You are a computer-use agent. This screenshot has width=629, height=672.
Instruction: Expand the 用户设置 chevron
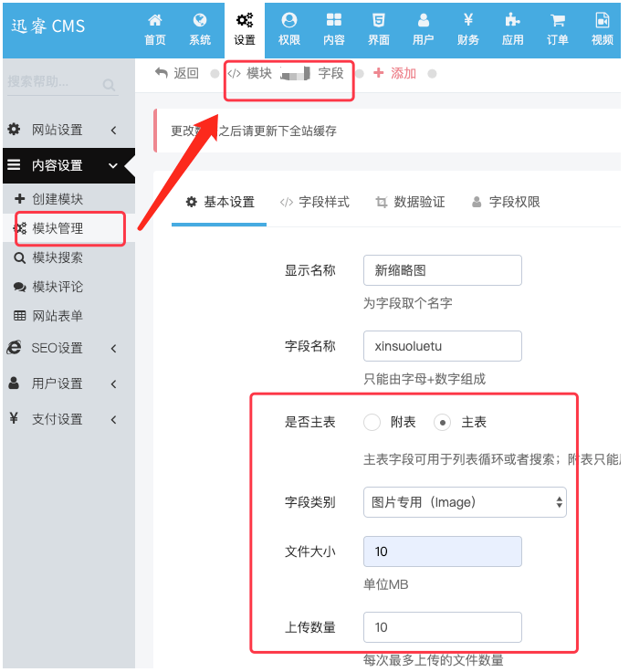tap(113, 384)
